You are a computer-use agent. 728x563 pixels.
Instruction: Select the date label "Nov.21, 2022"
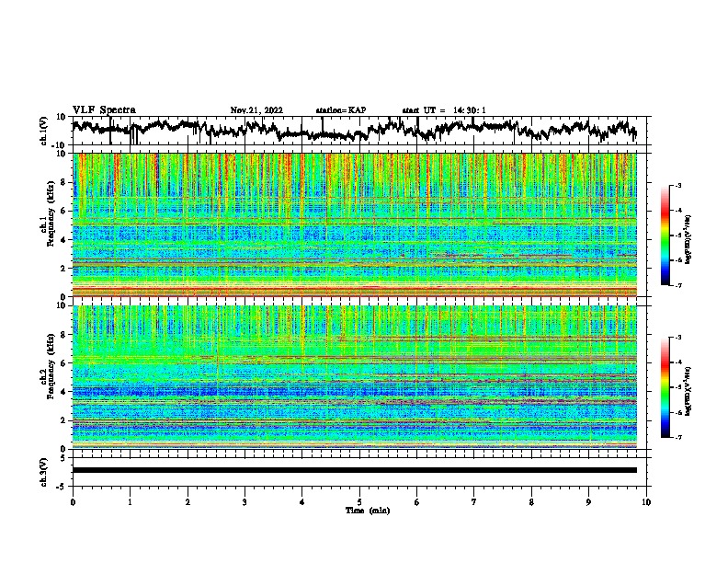click(256, 110)
